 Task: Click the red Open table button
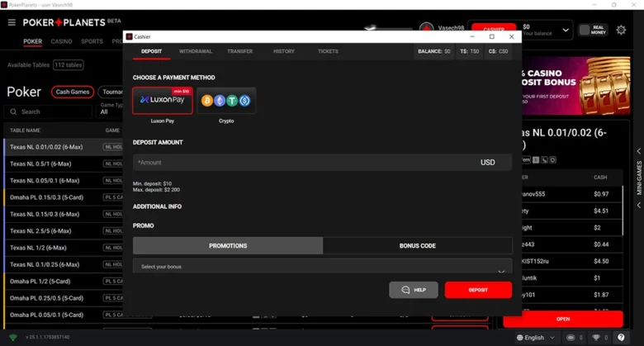click(x=563, y=319)
